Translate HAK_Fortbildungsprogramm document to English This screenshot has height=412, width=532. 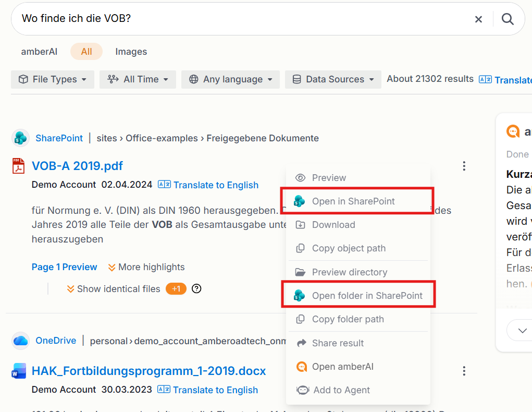tap(208, 390)
